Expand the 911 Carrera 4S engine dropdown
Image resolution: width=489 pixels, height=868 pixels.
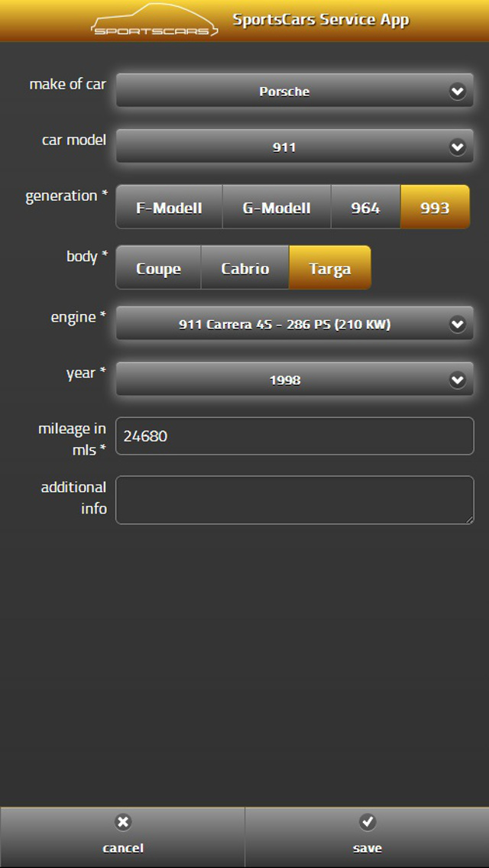click(295, 324)
